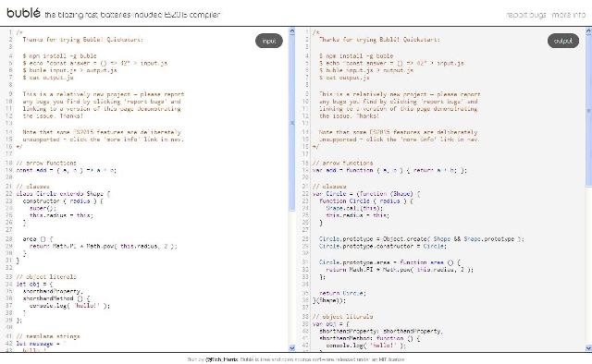The width and height of the screenshot is (592, 364).
Task: Open the 'more info' link
Action: [569, 15]
